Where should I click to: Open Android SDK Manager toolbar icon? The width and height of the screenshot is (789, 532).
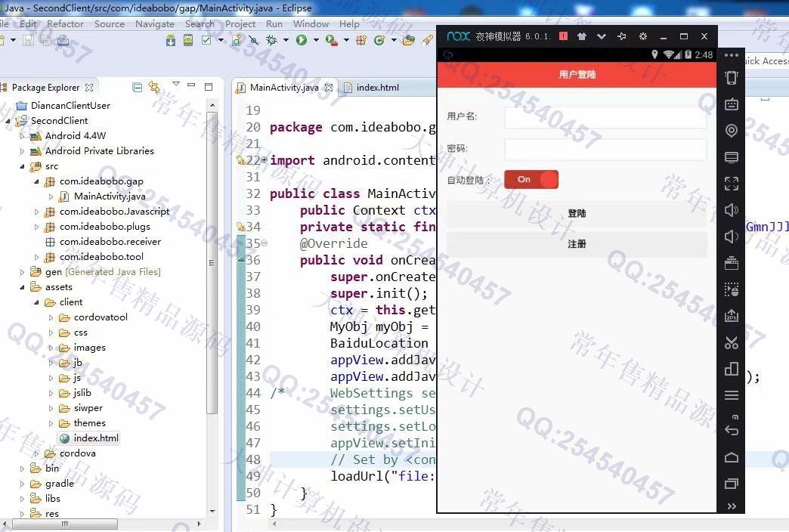click(x=171, y=40)
